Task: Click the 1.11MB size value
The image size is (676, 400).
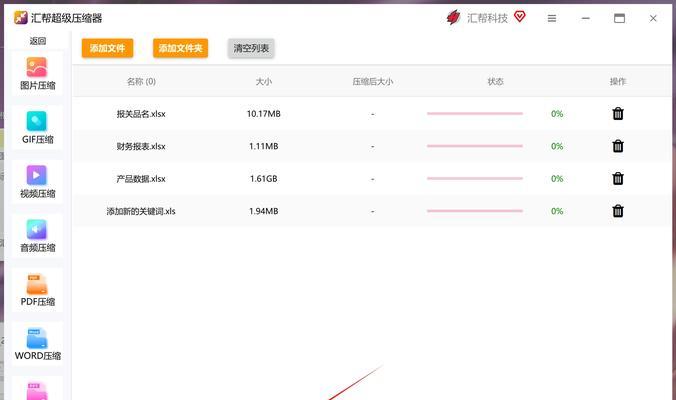Action: pos(263,146)
